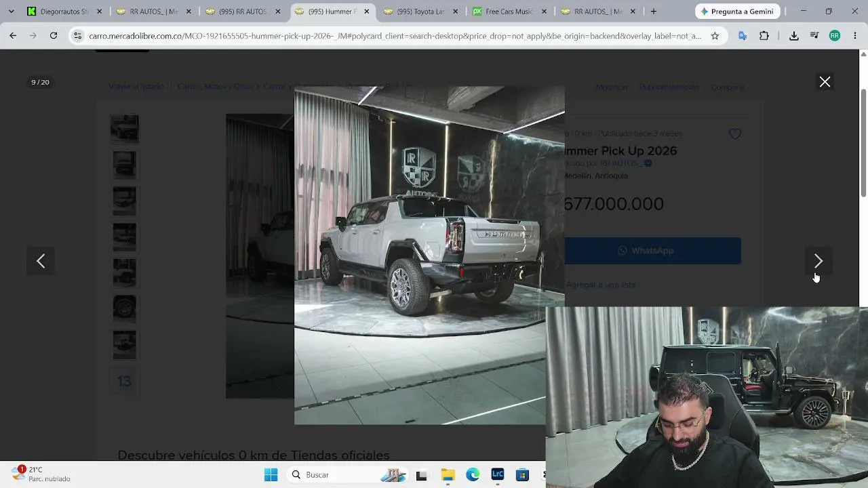Open File Explorer from the taskbar

(448, 475)
